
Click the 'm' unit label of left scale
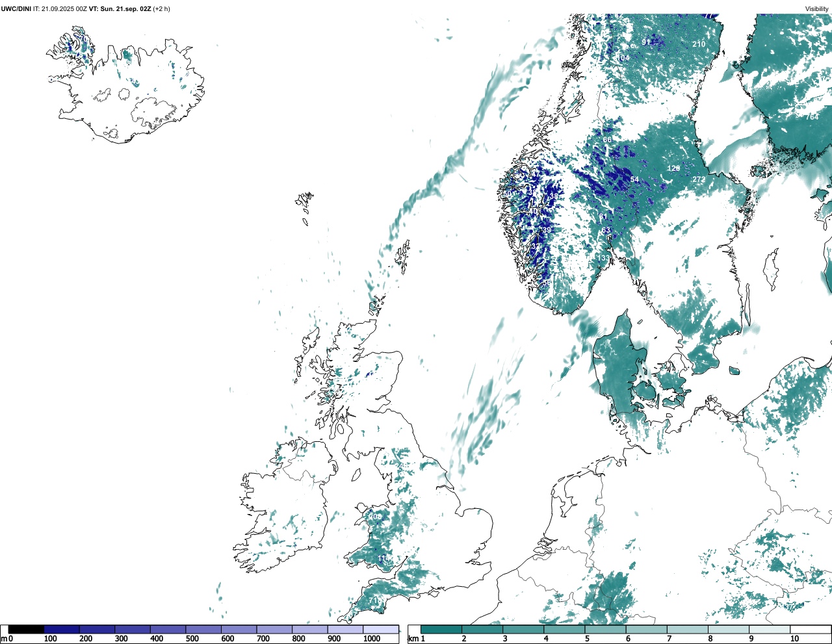pos(4,639)
